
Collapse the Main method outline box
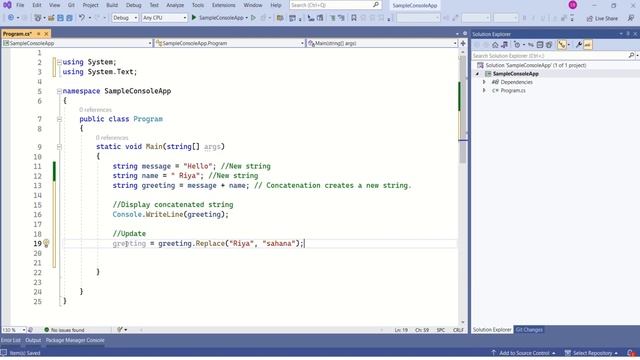(59, 147)
